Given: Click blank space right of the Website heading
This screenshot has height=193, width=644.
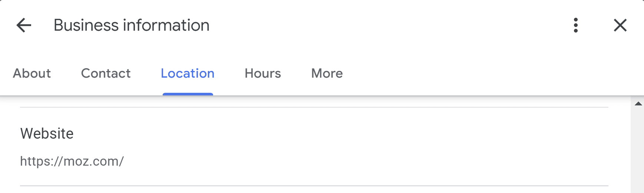Looking at the screenshot, I should click(x=333, y=133).
